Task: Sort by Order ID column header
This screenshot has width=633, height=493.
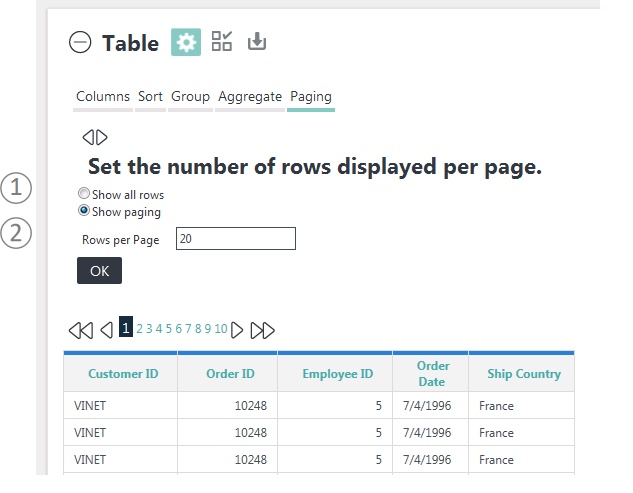Action: [230, 374]
